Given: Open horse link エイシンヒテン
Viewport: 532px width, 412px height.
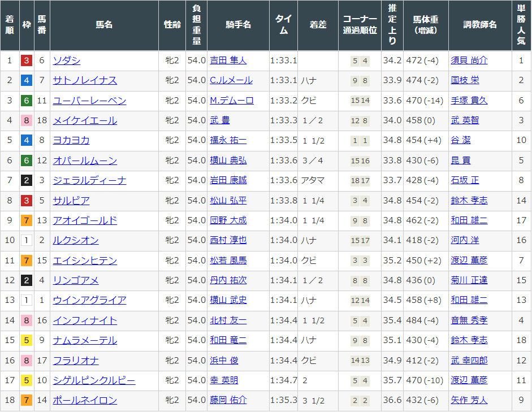Looking at the screenshot, I should (x=85, y=261).
